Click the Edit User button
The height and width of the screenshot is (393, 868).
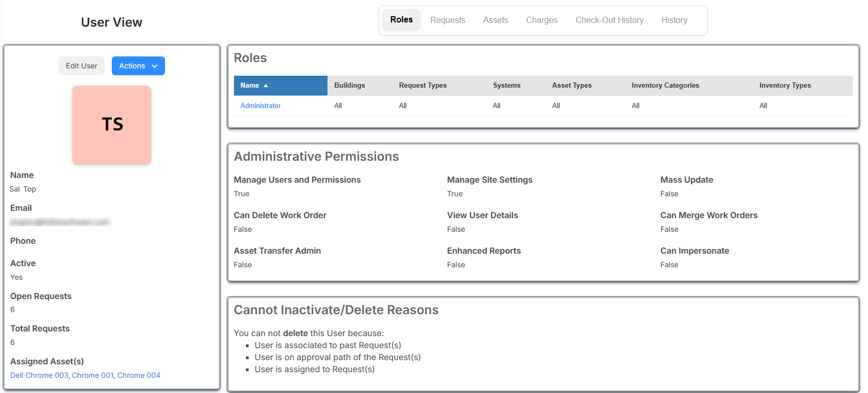[x=81, y=66]
